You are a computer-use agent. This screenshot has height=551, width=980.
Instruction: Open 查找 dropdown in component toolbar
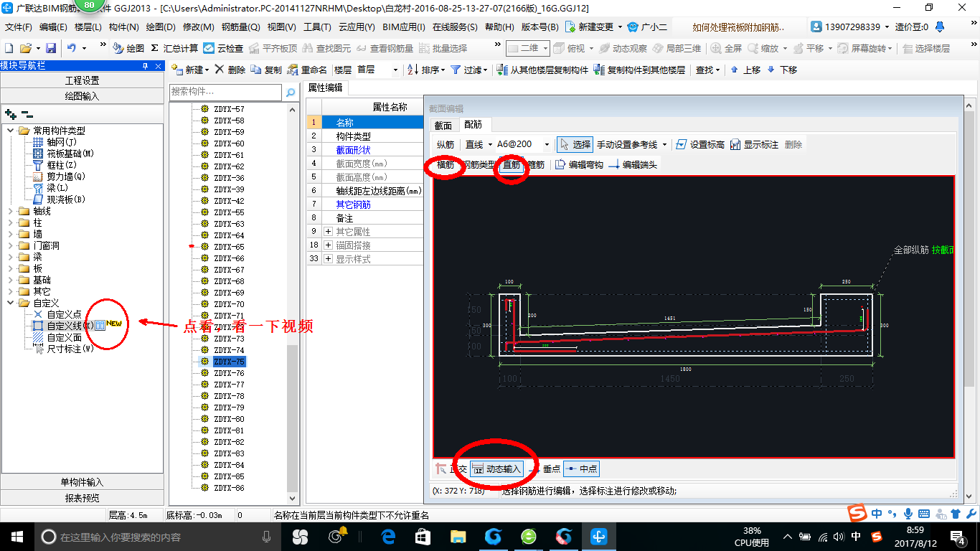coord(707,70)
